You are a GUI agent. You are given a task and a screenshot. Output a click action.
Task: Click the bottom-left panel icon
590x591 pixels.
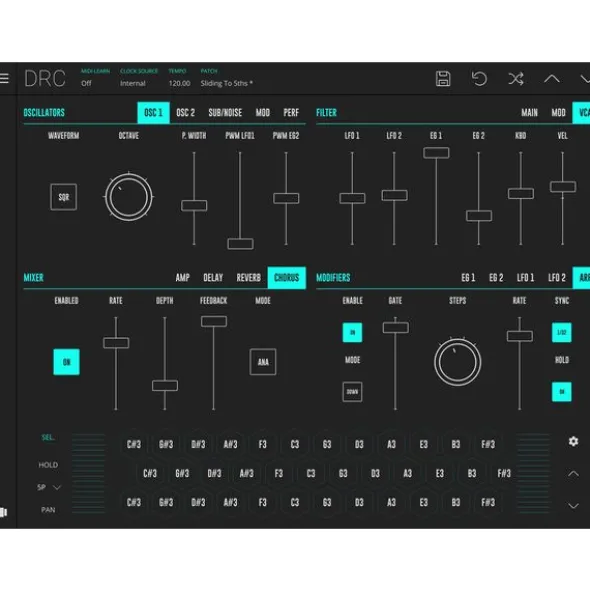pyautogui.click(x=3, y=512)
